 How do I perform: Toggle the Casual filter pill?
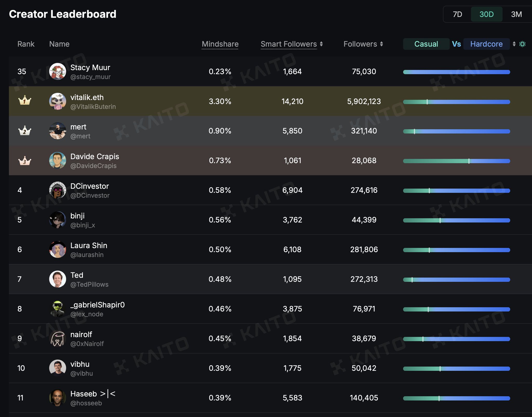click(x=426, y=44)
